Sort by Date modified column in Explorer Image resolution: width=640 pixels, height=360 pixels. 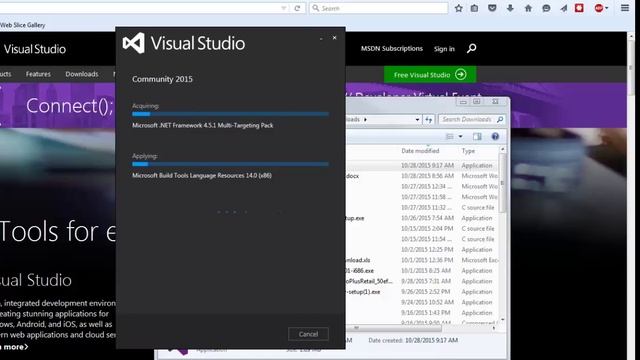(x=420, y=151)
